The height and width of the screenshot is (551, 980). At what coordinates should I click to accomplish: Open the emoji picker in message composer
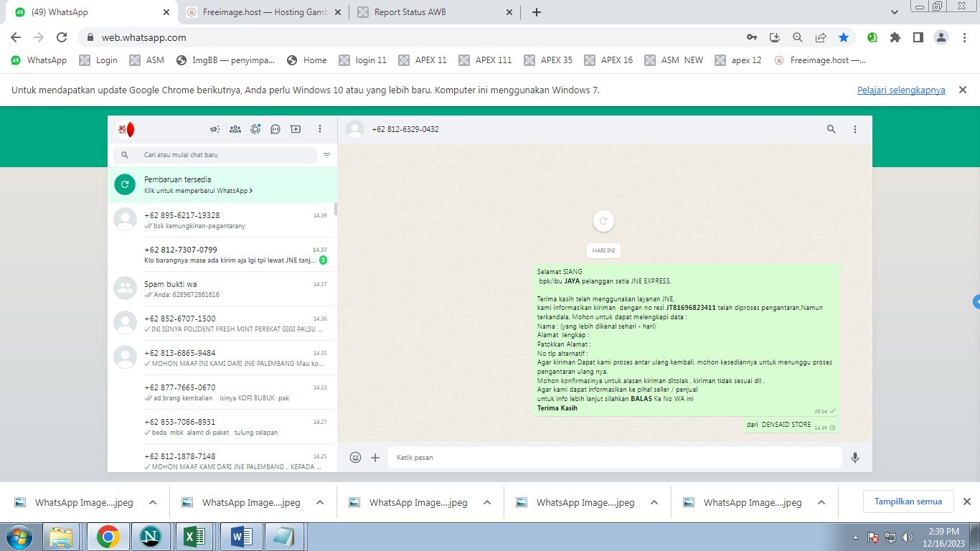(x=355, y=457)
